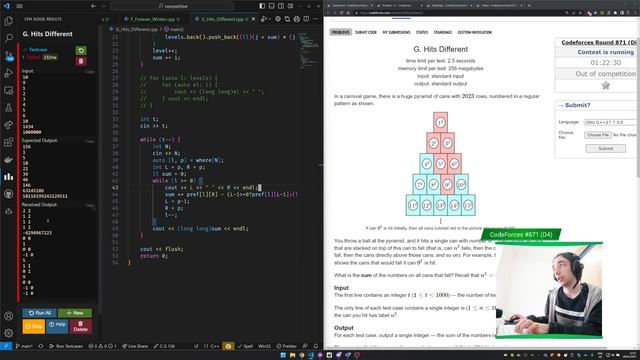Click Prettier in status bar
640x360 pixels.
tap(286, 346)
